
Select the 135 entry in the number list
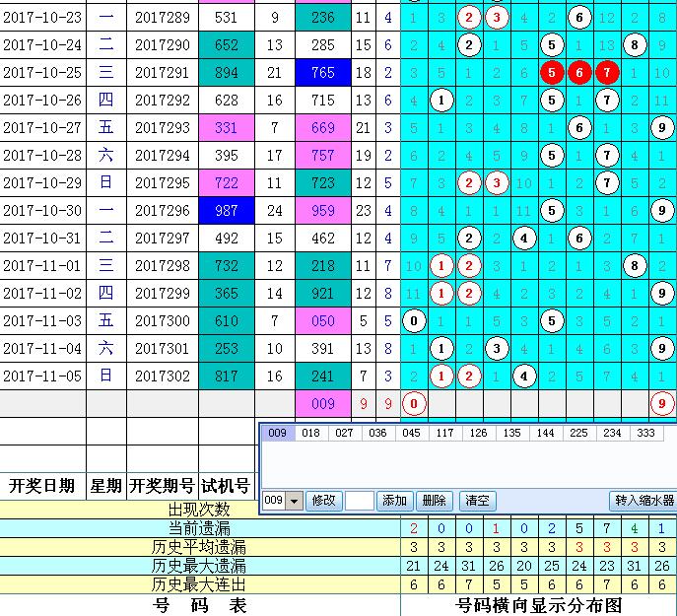pos(512,433)
